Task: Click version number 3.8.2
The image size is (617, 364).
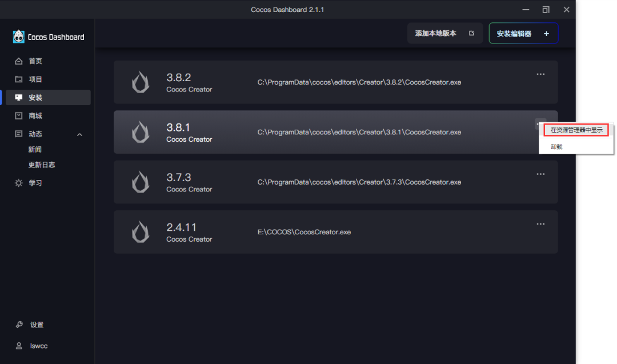Action: tap(179, 77)
